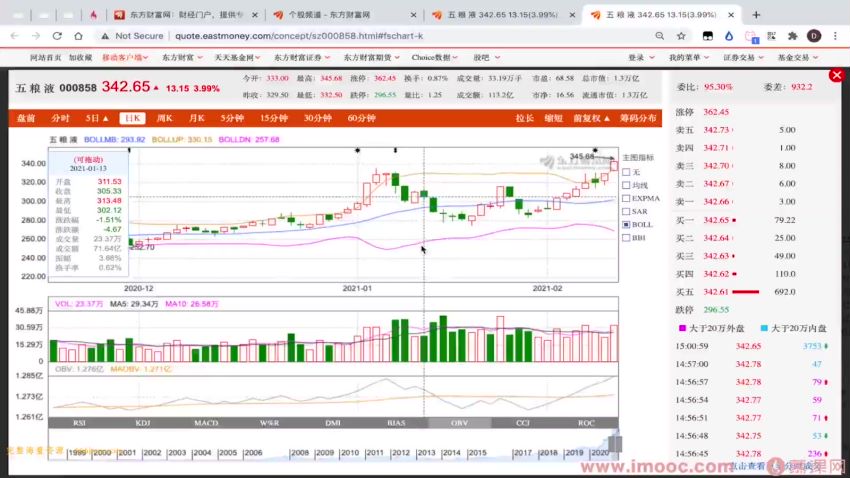Open the 登录 login dropdown

coord(641,57)
